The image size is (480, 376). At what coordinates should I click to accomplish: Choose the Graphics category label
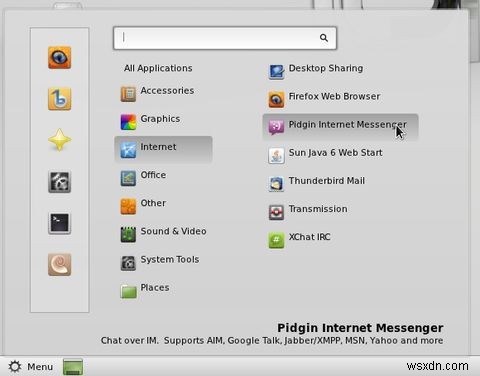click(160, 119)
